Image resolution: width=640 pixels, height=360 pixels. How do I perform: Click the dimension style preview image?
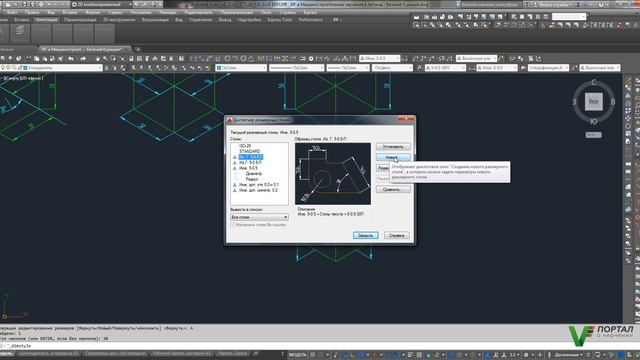click(x=333, y=174)
